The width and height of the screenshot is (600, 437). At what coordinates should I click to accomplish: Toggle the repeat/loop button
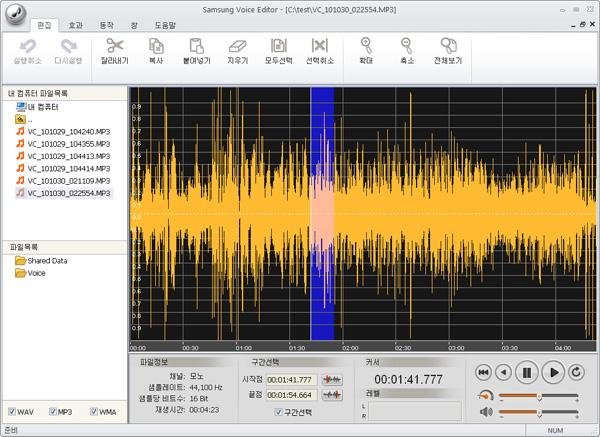click(576, 372)
